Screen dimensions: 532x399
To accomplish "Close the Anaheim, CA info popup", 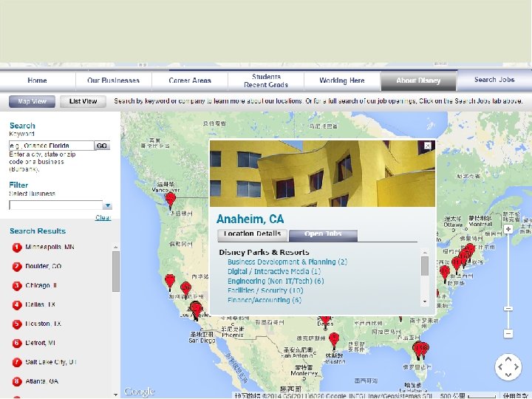I will pyautogui.click(x=428, y=146).
